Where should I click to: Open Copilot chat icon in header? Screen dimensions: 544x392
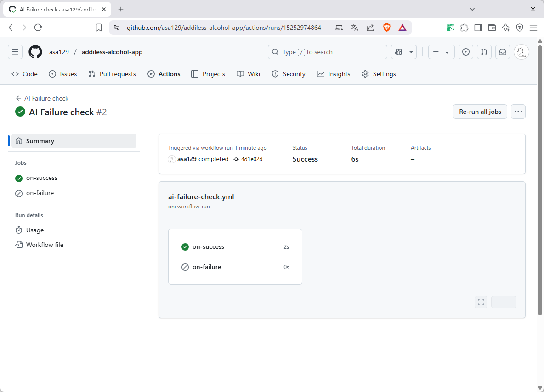click(399, 52)
